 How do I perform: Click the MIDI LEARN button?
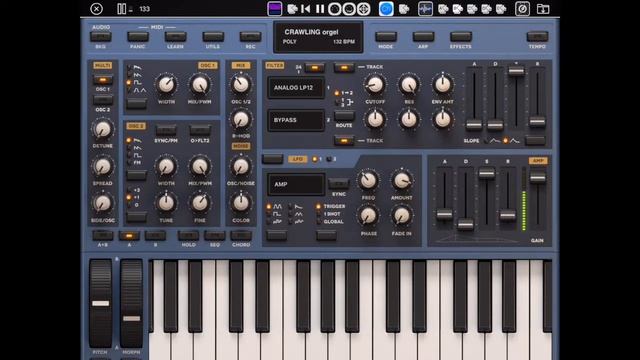pyautogui.click(x=176, y=37)
